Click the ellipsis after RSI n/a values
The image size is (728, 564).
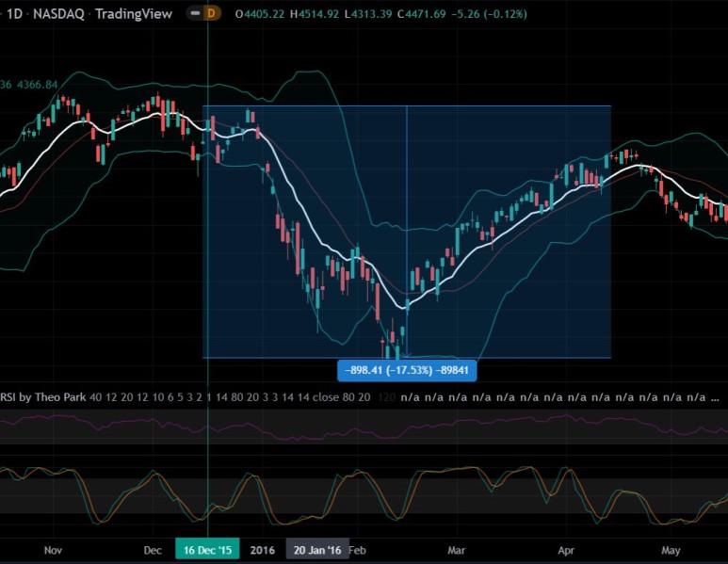coord(715,397)
